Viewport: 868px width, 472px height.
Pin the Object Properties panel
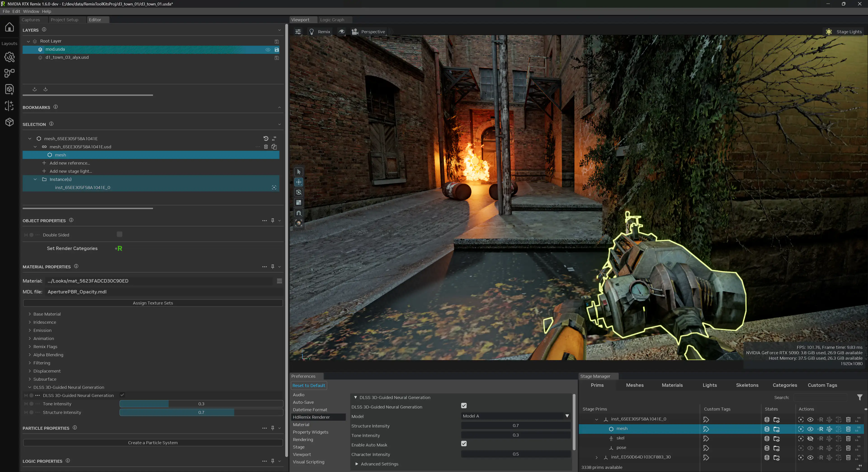pyautogui.click(x=273, y=220)
